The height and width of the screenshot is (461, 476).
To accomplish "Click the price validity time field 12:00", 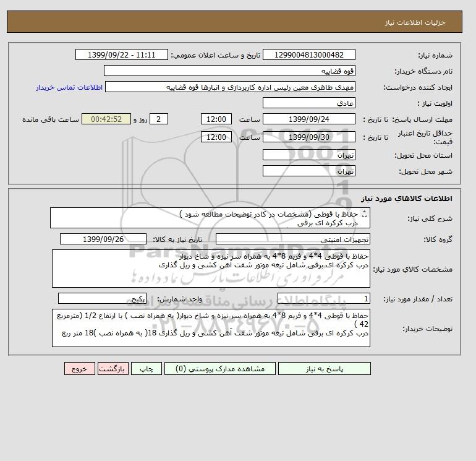I will click(216, 137).
